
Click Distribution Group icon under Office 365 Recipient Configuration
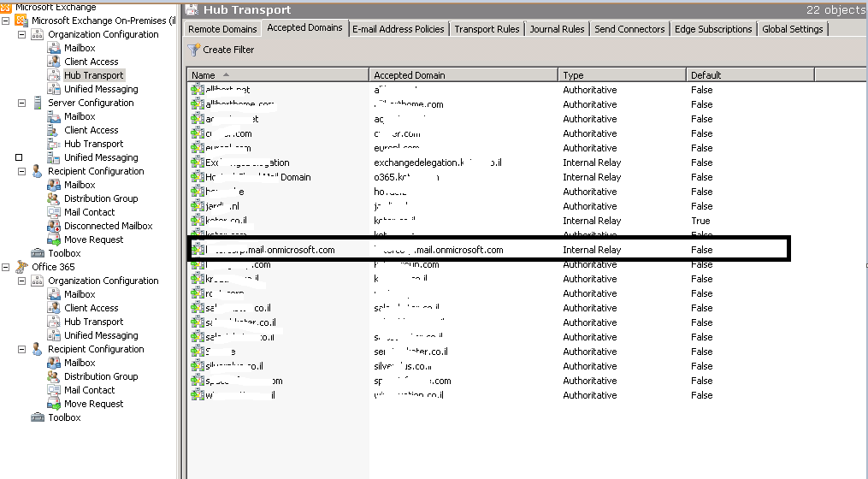[x=54, y=376]
